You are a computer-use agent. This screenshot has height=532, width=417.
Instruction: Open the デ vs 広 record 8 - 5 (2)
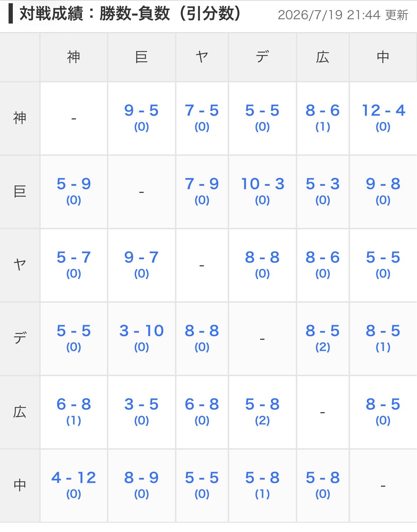pos(323,338)
